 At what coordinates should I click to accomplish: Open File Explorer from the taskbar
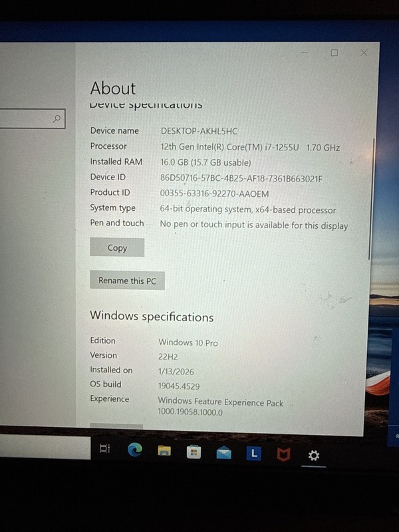pos(164,451)
